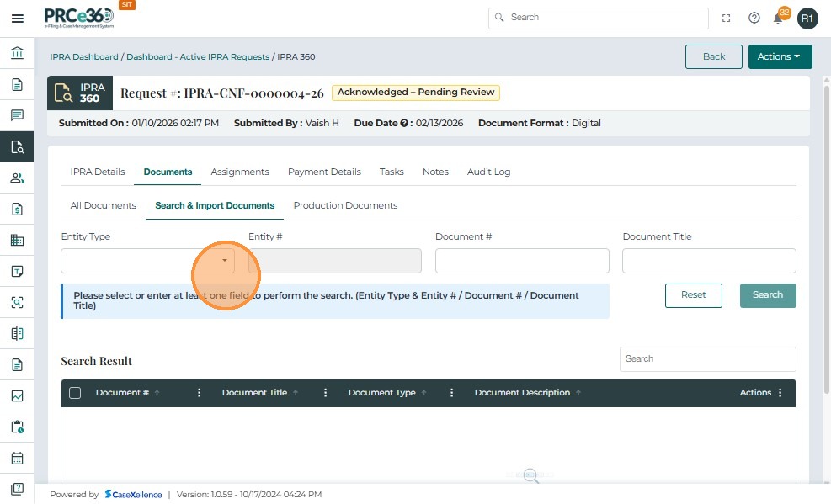Image resolution: width=831 pixels, height=504 pixels.
Task: Open the Production Documents sub-tab
Action: pyautogui.click(x=345, y=205)
